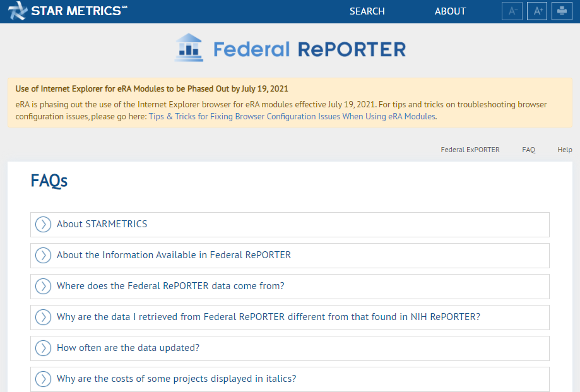Click 'About the Information Available in Federal RePORTER' text
The image size is (580, 392).
click(174, 255)
